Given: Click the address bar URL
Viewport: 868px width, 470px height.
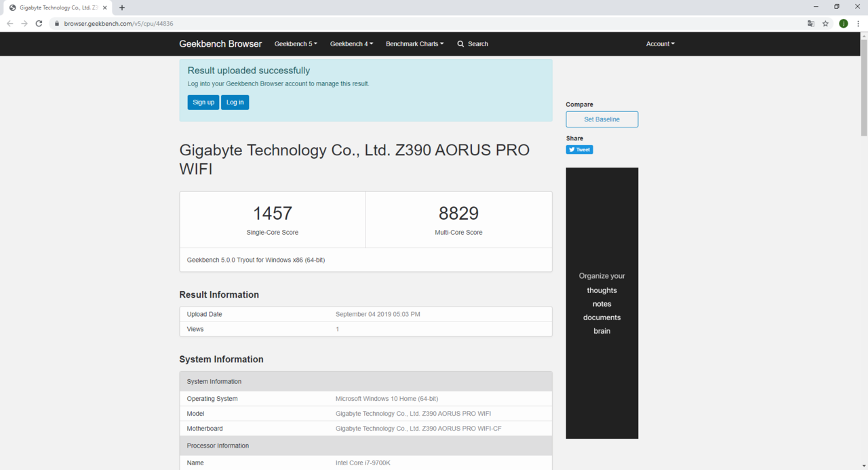Looking at the screenshot, I should pos(119,24).
